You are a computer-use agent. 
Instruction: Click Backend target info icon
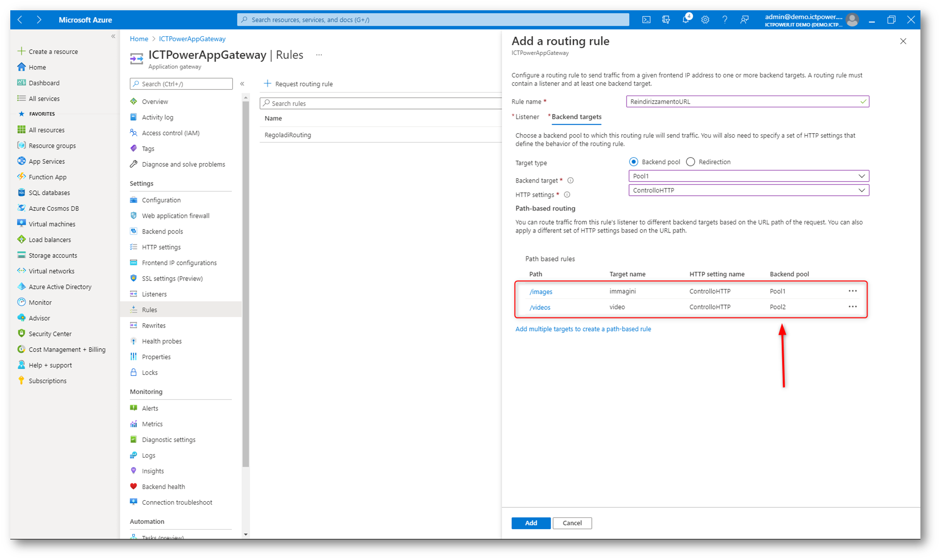click(570, 180)
